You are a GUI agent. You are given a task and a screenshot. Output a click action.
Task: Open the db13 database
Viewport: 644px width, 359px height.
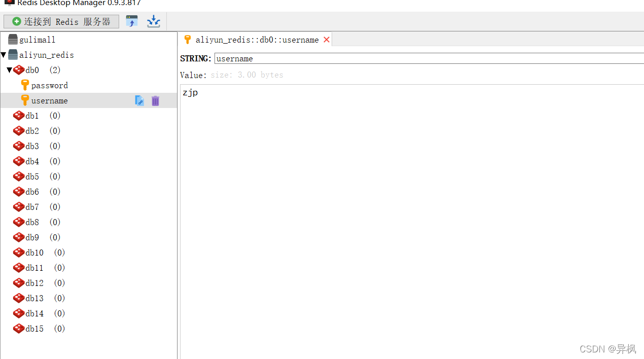pyautogui.click(x=34, y=298)
